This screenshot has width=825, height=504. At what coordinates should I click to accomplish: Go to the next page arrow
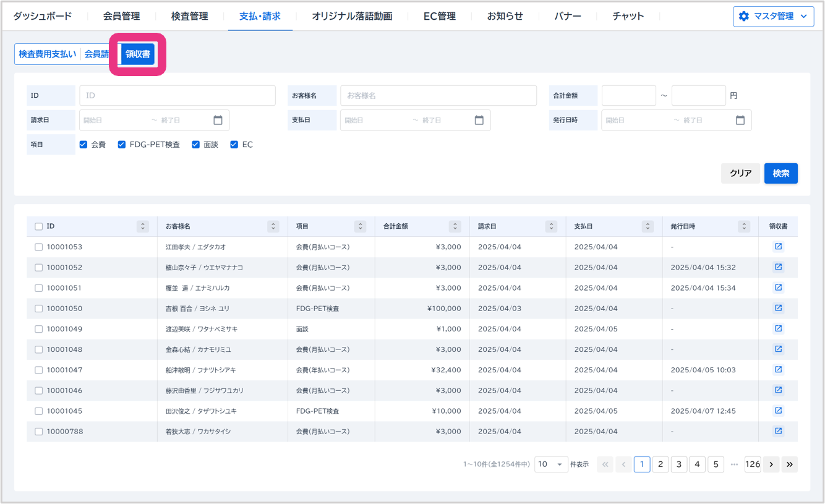(771, 464)
